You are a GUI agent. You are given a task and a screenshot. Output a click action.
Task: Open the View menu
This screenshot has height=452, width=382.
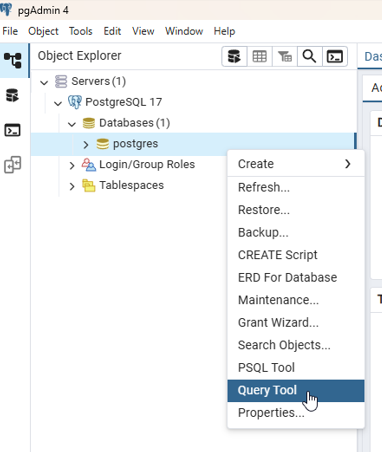[x=143, y=31]
